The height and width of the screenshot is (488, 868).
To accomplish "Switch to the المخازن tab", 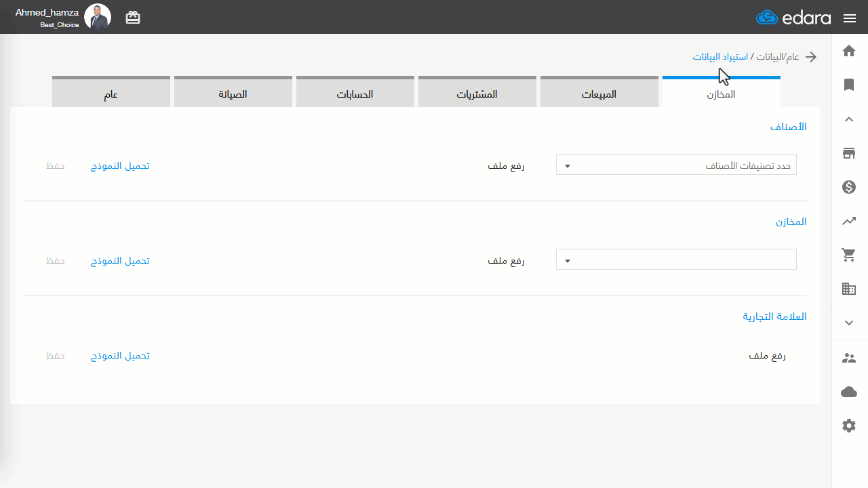I will [x=721, y=91].
